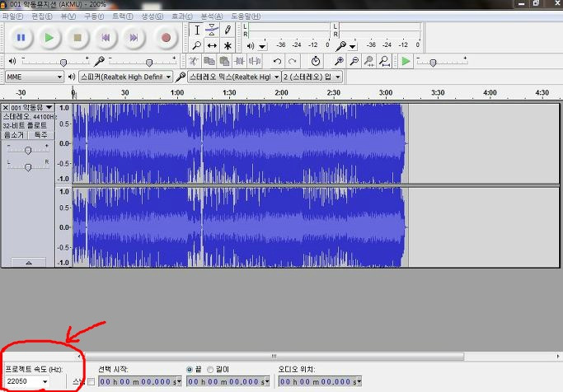Open the 파일(F) menu
The width and height of the screenshot is (563, 392).
coord(12,16)
